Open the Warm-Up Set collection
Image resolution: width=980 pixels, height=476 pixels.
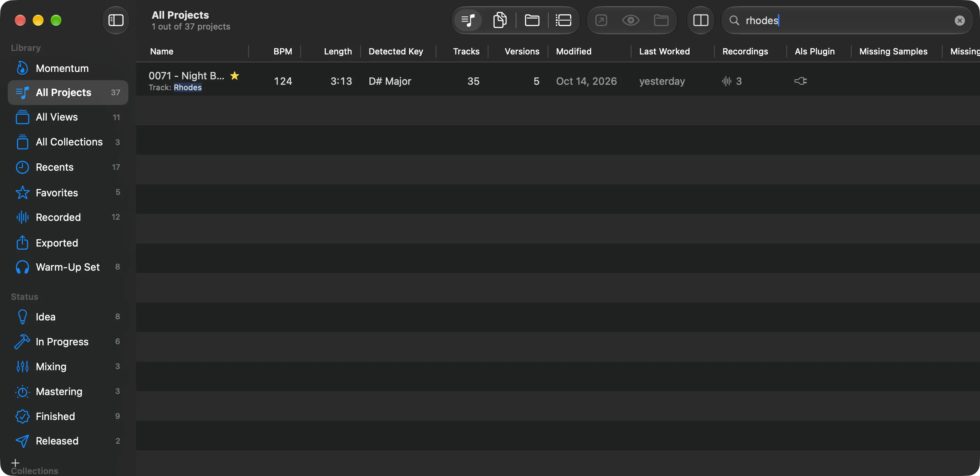[68, 267]
